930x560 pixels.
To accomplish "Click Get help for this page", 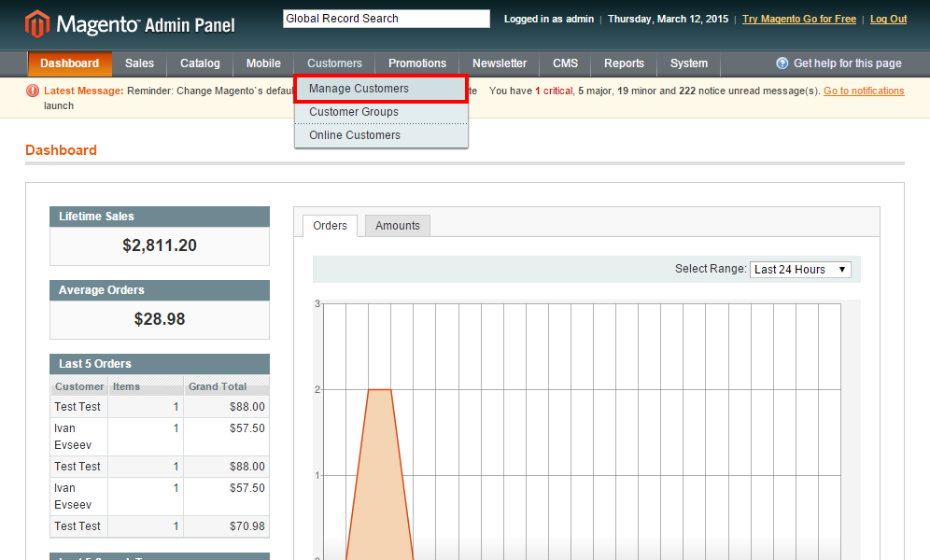I will pyautogui.click(x=847, y=63).
